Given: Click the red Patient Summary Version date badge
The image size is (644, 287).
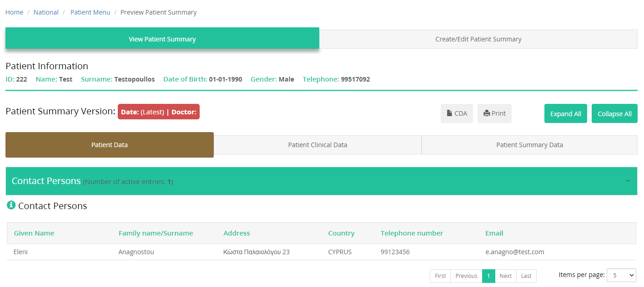Looking at the screenshot, I should 158,112.
